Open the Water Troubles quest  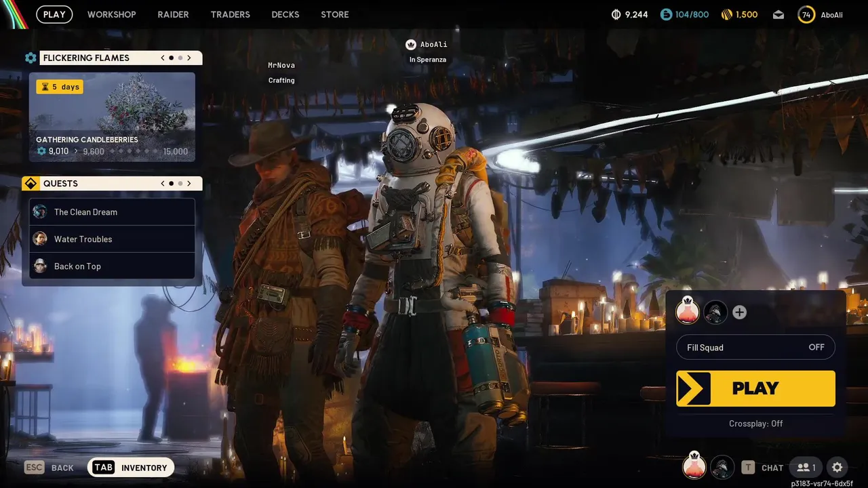(x=112, y=239)
